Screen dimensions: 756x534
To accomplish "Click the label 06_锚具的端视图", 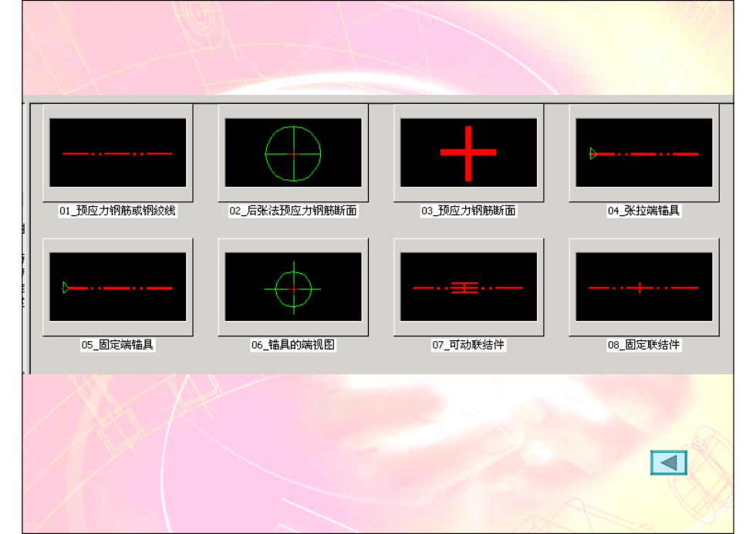I will (x=293, y=345).
